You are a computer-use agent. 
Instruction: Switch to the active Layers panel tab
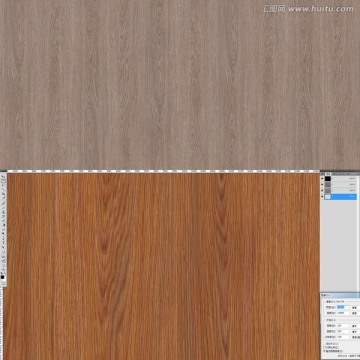[x=328, y=174]
